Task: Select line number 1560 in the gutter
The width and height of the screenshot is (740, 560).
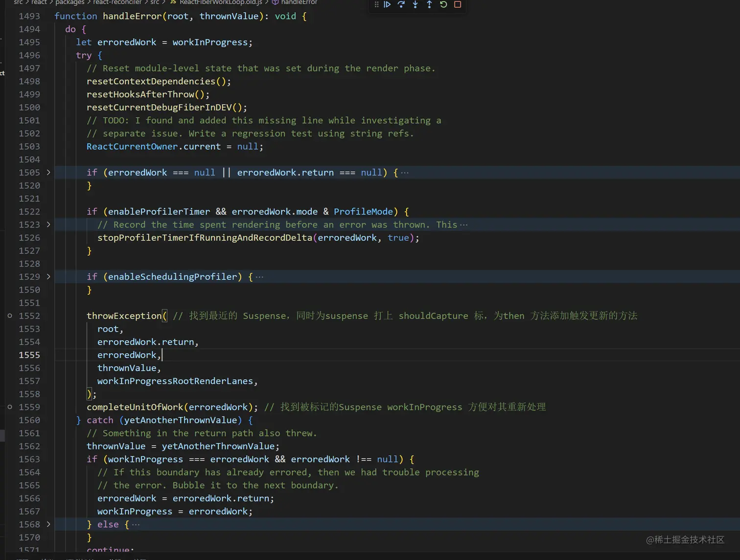Action: tap(29, 420)
